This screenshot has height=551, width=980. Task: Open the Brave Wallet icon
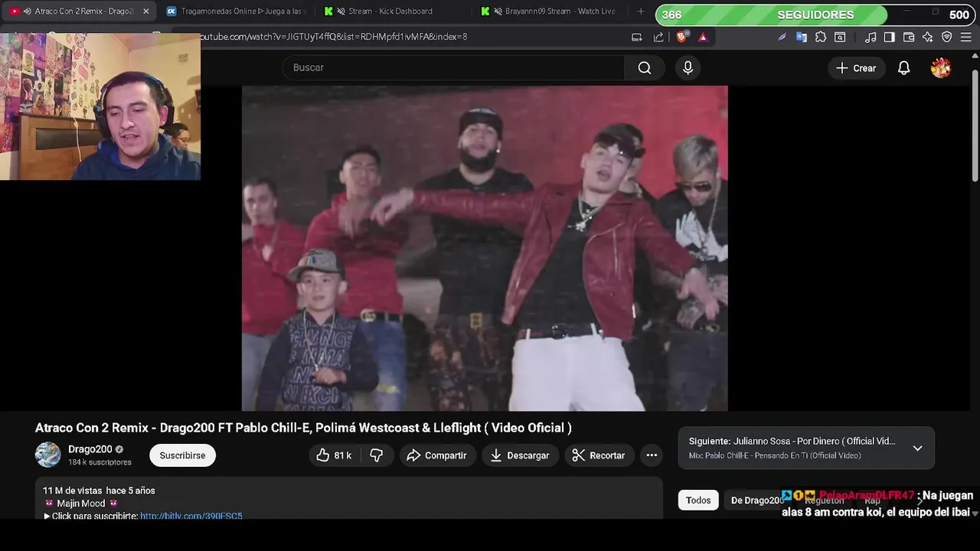pyautogui.click(x=909, y=37)
